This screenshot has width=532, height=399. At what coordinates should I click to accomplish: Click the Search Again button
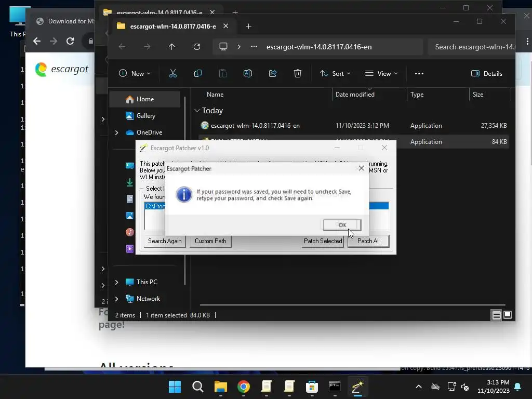[165, 241]
